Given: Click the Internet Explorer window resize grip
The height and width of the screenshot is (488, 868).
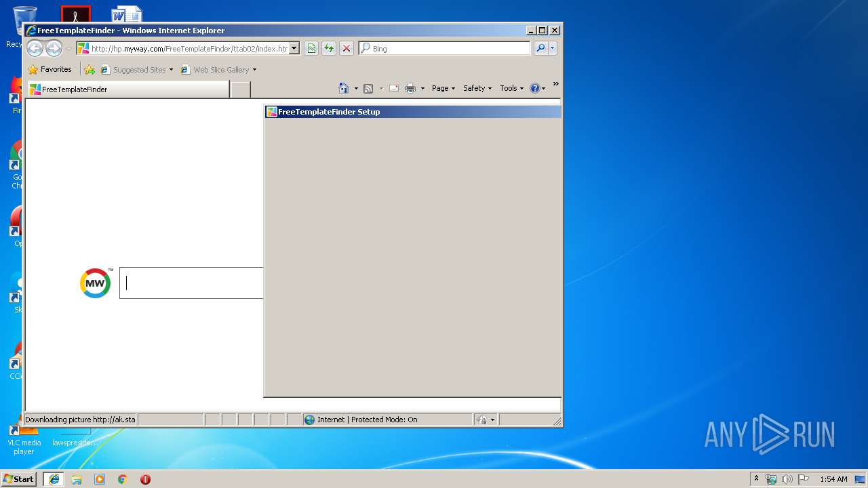Looking at the screenshot, I should (557, 422).
